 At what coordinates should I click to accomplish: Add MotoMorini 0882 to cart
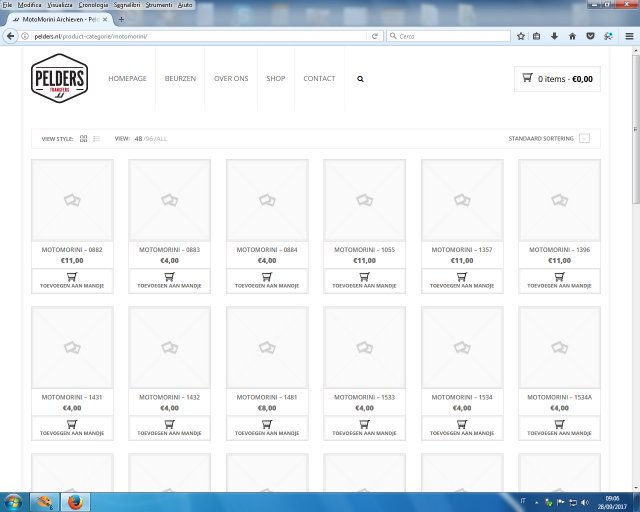72,280
